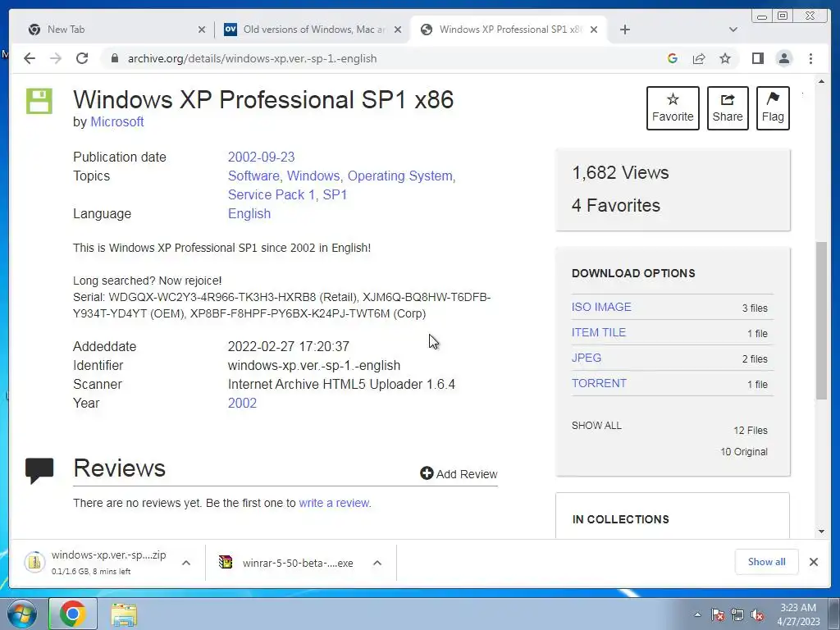Open the Chrome three-dot menu
Viewport: 840px width, 630px height.
[810, 58]
